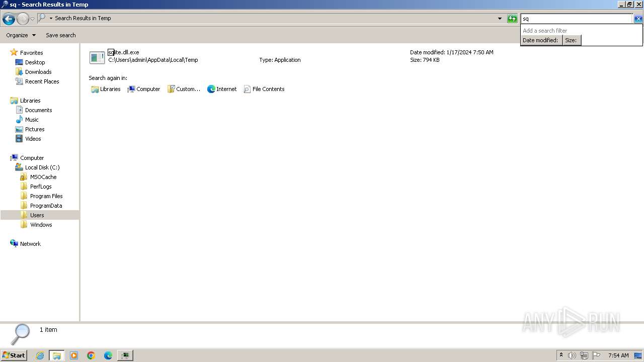The width and height of the screenshot is (644, 362).
Task: Launch Google Chrome from the taskbar
Action: click(91, 355)
